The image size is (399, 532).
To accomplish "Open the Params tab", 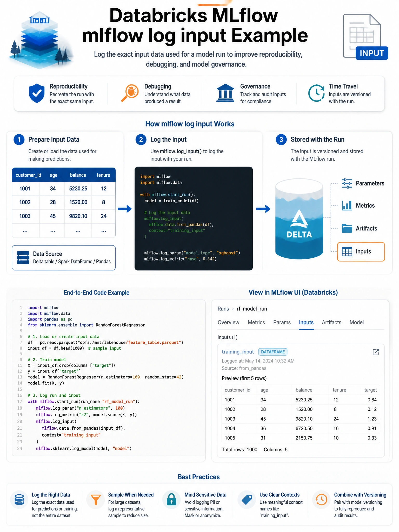I will pos(282,322).
